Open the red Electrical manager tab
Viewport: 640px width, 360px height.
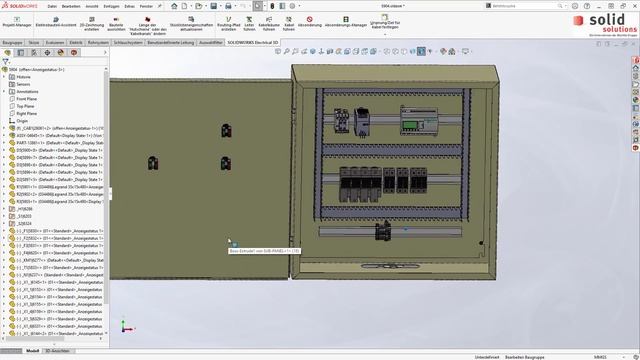click(74, 53)
